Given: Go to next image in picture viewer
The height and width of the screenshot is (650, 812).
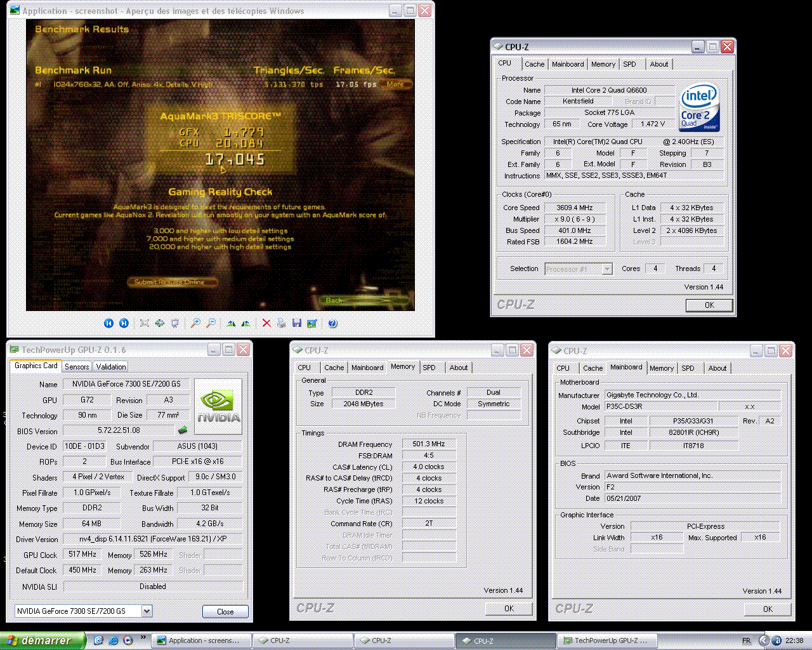Looking at the screenshot, I should pyautogui.click(x=124, y=323).
